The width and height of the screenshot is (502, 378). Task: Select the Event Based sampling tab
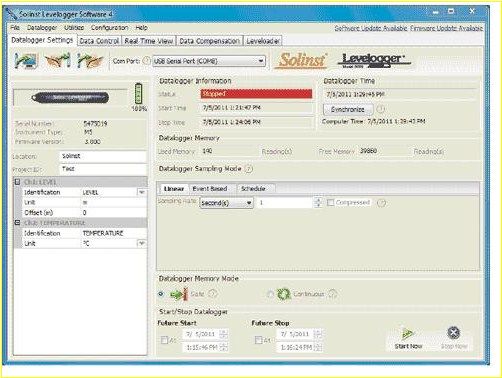point(210,189)
